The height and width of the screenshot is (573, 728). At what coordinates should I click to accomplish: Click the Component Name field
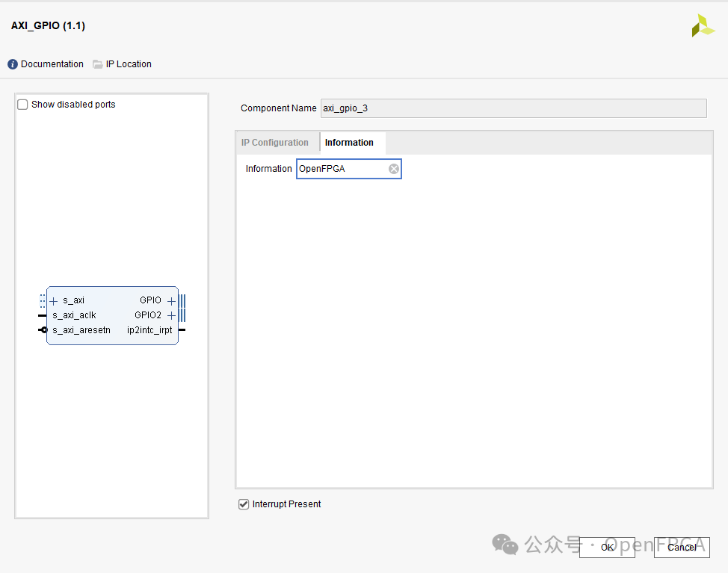click(513, 108)
